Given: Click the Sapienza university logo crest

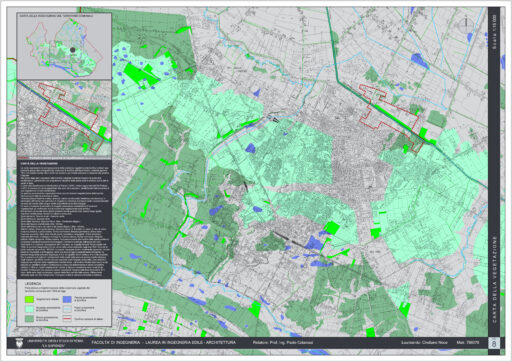Looking at the screenshot, I should [19, 342].
